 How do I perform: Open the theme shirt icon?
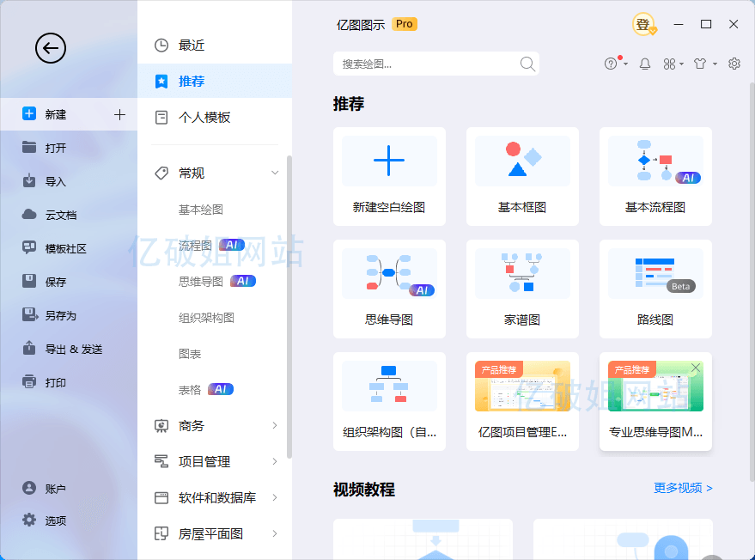(700, 64)
